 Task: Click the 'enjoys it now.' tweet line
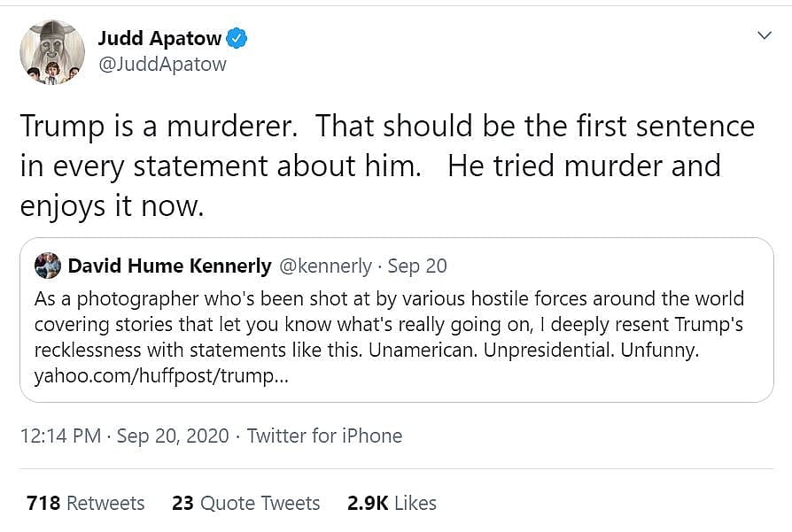[113, 204]
